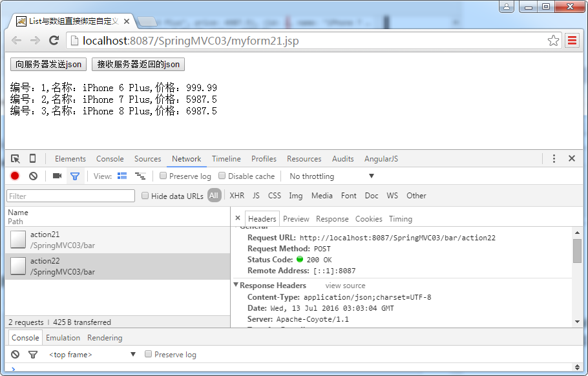This screenshot has width=588, height=376.
Task: Click the browser forward arrow
Action: 35,41
